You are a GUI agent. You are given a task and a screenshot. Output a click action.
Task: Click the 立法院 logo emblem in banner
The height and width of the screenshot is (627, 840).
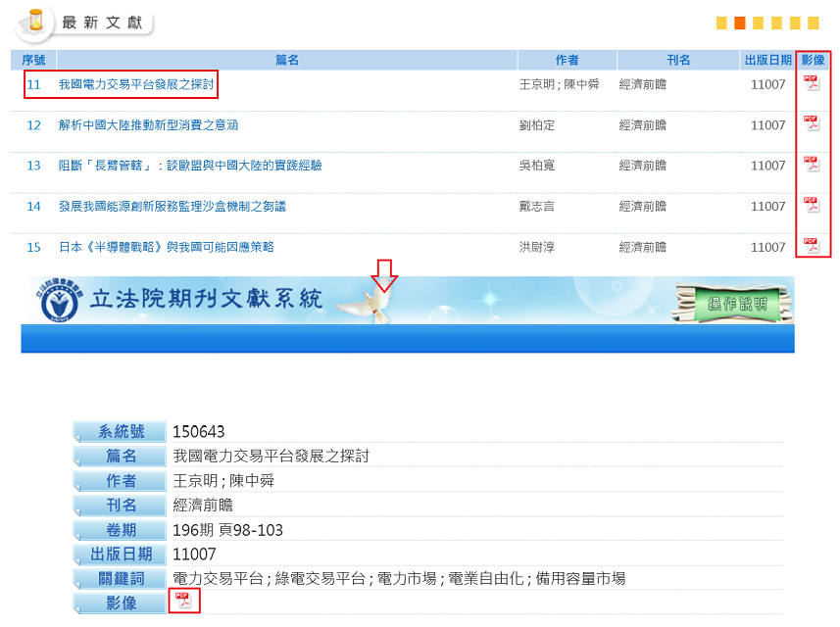click(61, 302)
